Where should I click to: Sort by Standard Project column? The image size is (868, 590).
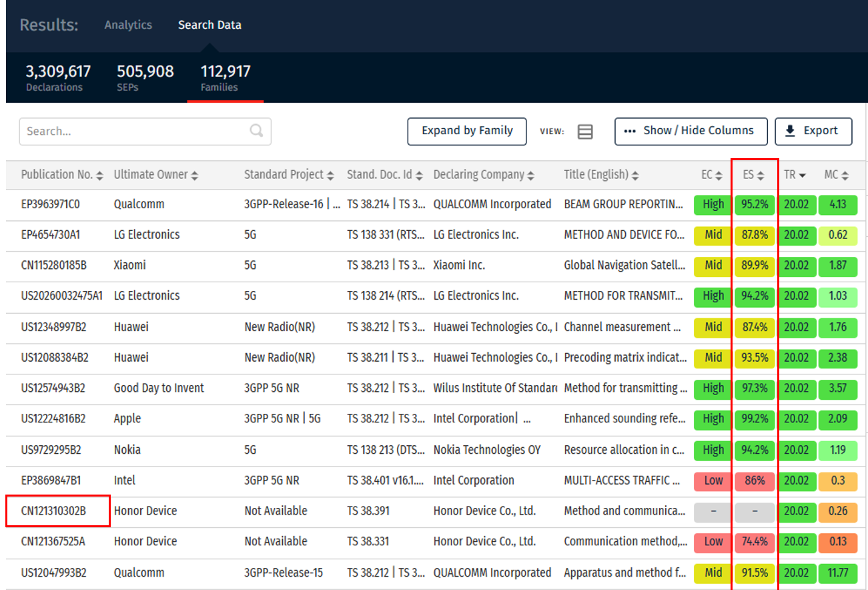pos(289,175)
